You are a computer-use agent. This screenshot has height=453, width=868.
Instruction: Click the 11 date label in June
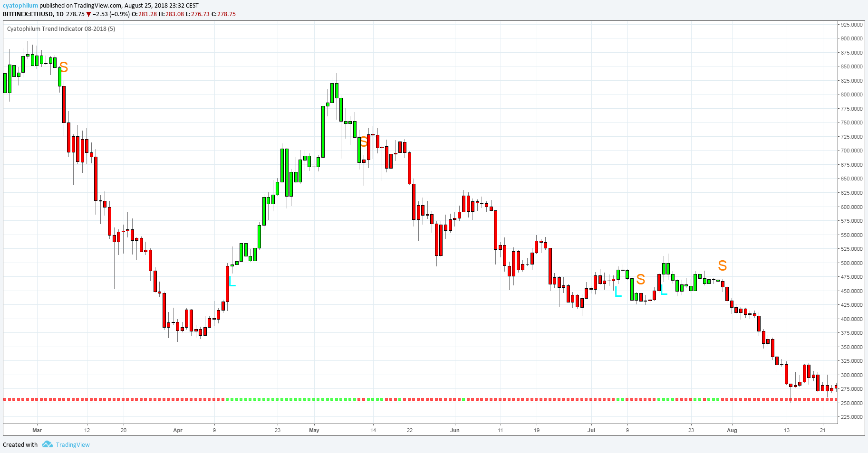pos(501,430)
